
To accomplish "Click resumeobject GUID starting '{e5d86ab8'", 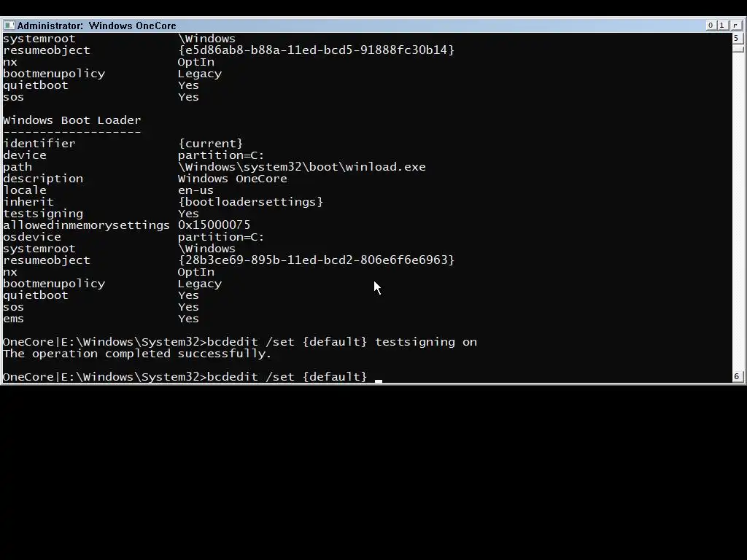I will click(x=317, y=50).
